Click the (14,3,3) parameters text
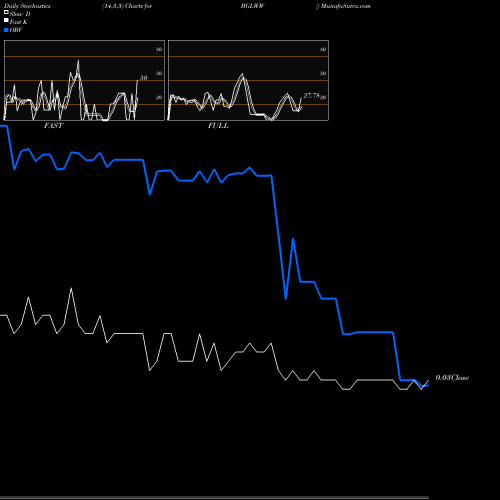 (x=113, y=6)
